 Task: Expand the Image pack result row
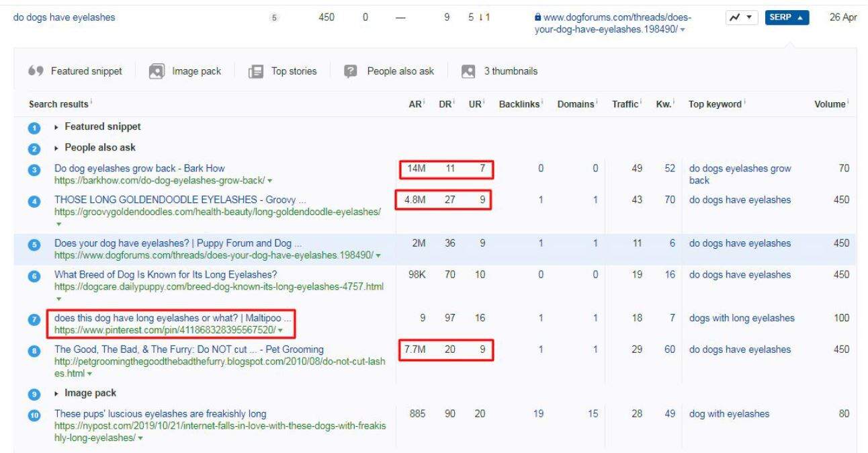click(x=57, y=393)
